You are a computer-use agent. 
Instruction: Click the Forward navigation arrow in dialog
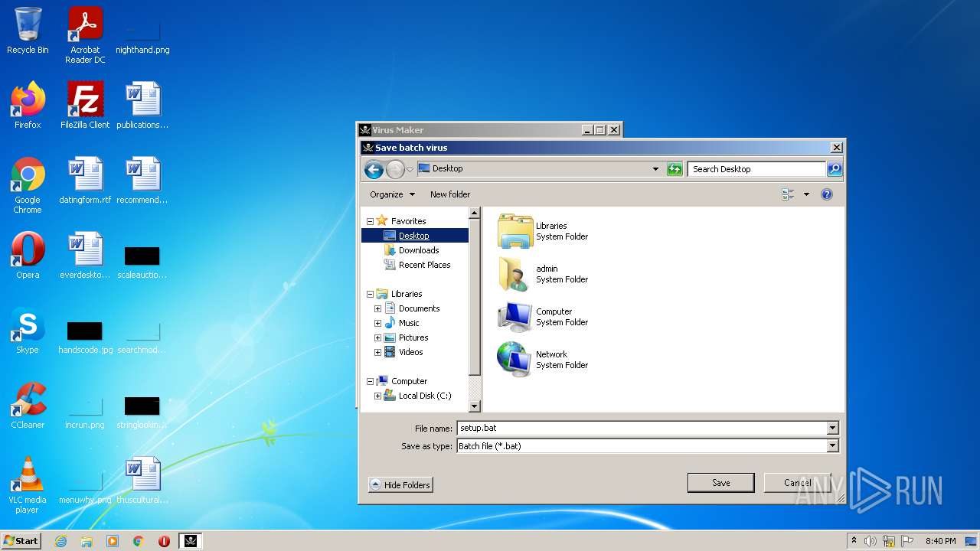click(395, 169)
